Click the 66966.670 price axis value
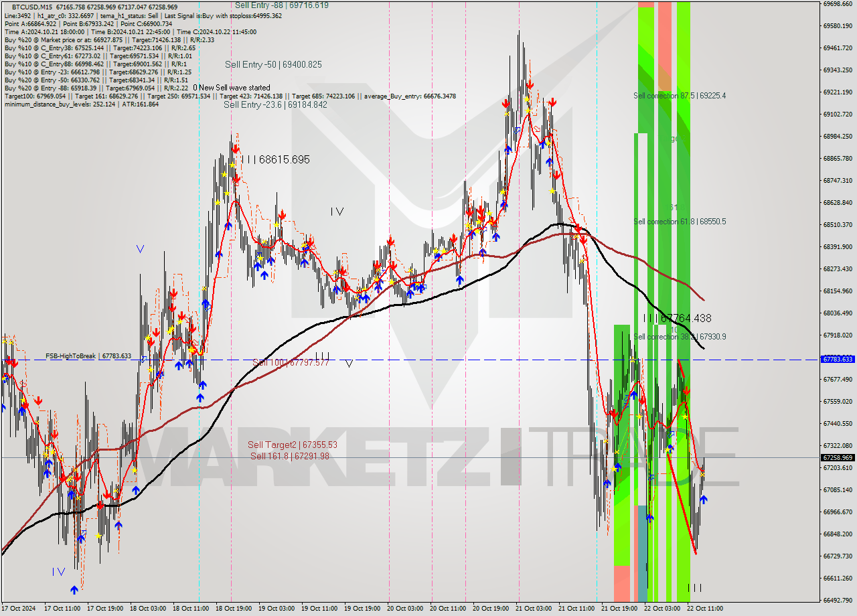Image resolution: width=857 pixels, height=616 pixels. 838,512
